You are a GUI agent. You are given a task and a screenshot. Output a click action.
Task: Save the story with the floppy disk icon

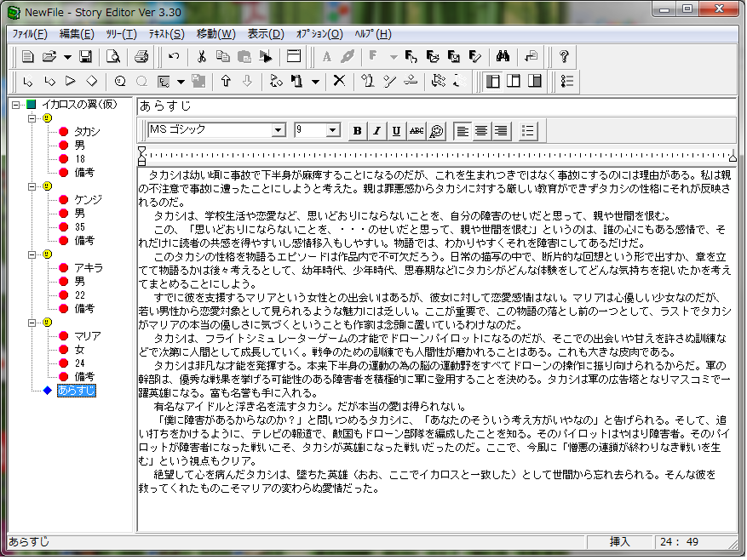pos(85,57)
